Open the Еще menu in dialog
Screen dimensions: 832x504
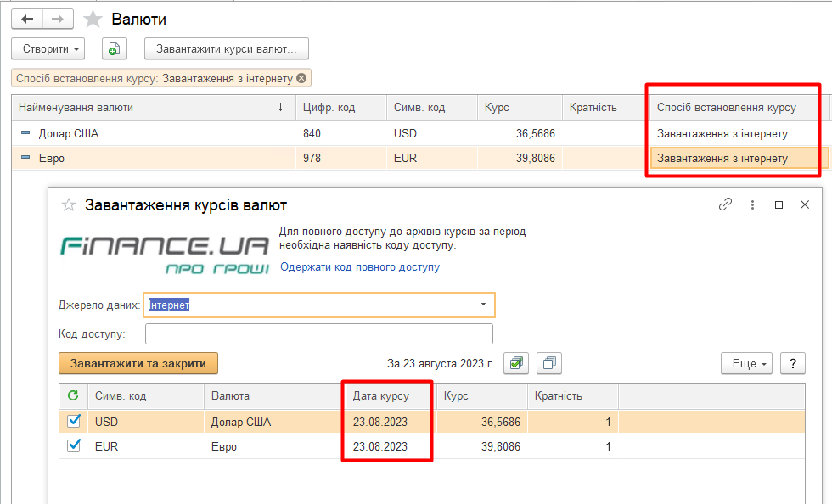pyautogui.click(x=746, y=363)
